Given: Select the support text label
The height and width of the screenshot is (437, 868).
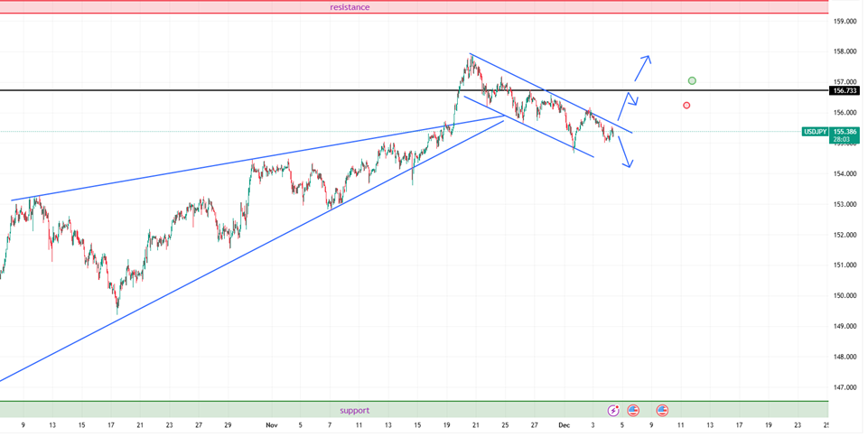Looking at the screenshot, I should (354, 410).
